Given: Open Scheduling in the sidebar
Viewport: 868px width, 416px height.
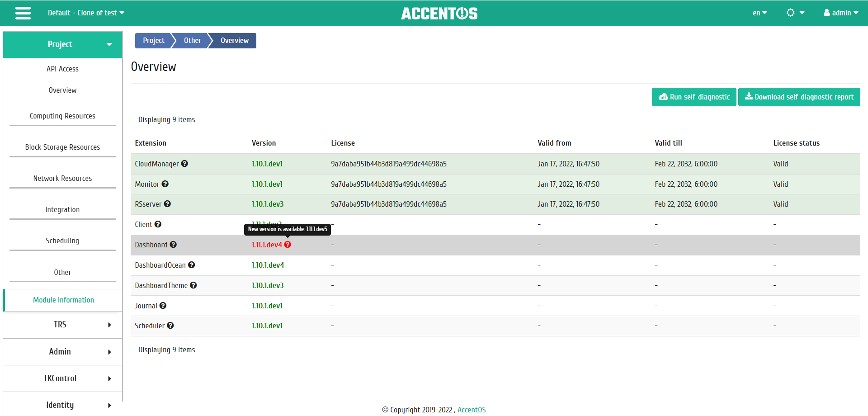Looking at the screenshot, I should coord(63,241).
